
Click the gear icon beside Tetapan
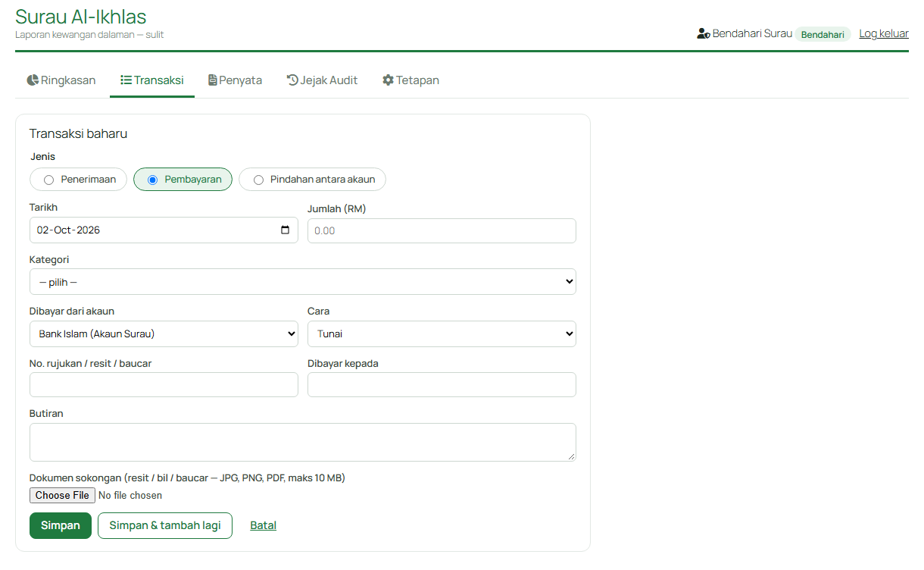[x=388, y=80]
